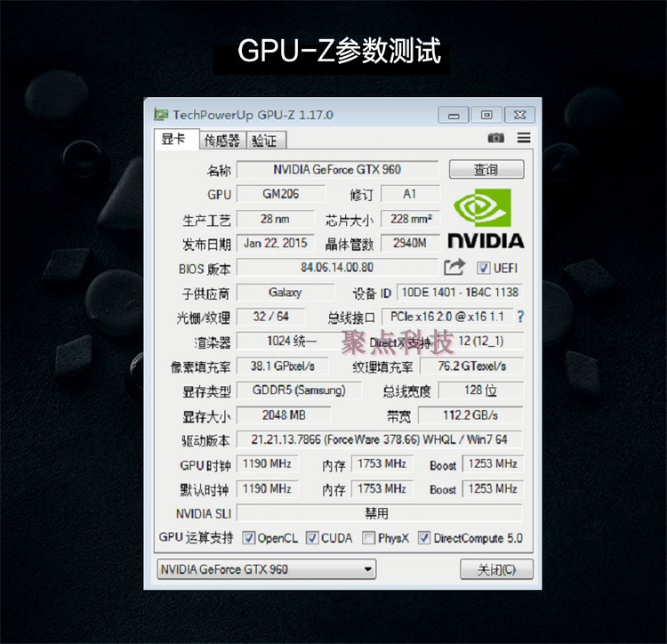Close the GPU-Z window with X
667x644 pixels.
click(519, 115)
